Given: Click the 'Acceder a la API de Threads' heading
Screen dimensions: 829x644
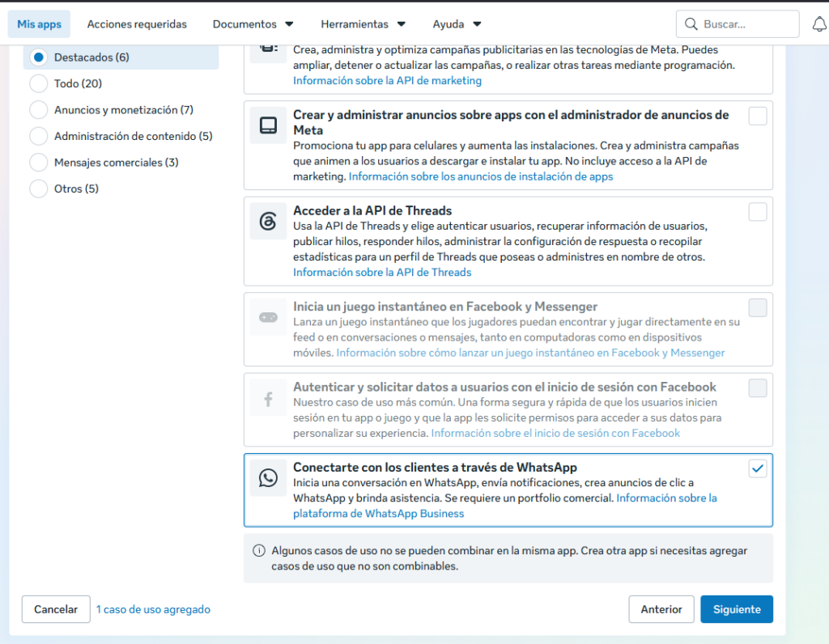Looking at the screenshot, I should [372, 211].
